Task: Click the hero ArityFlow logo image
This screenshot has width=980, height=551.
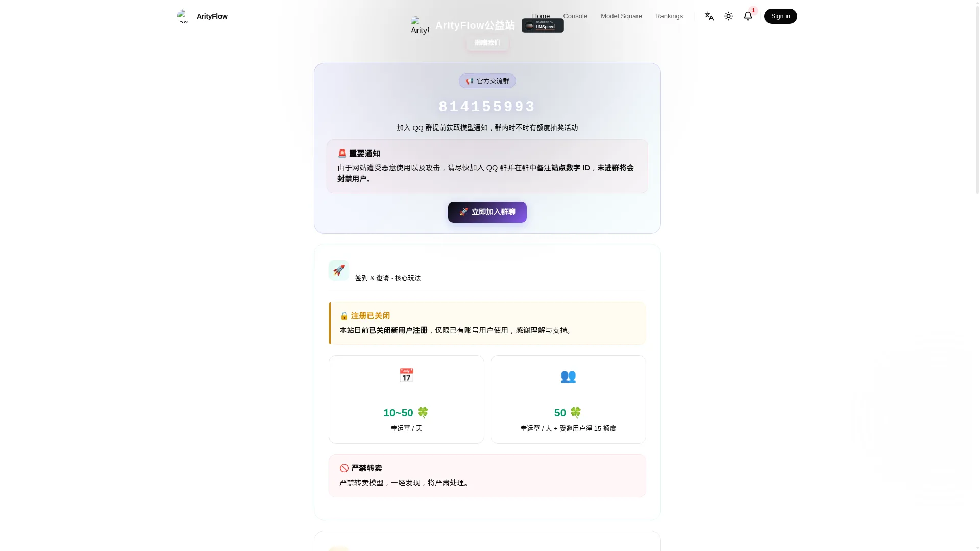Action: [420, 26]
